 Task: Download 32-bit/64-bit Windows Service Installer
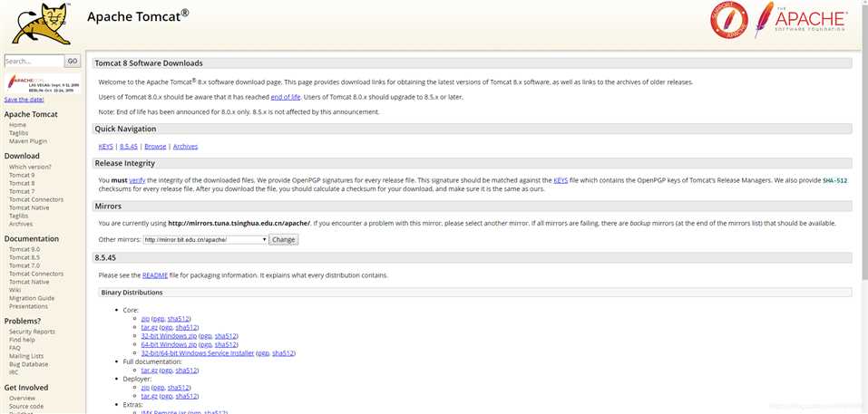(198, 353)
